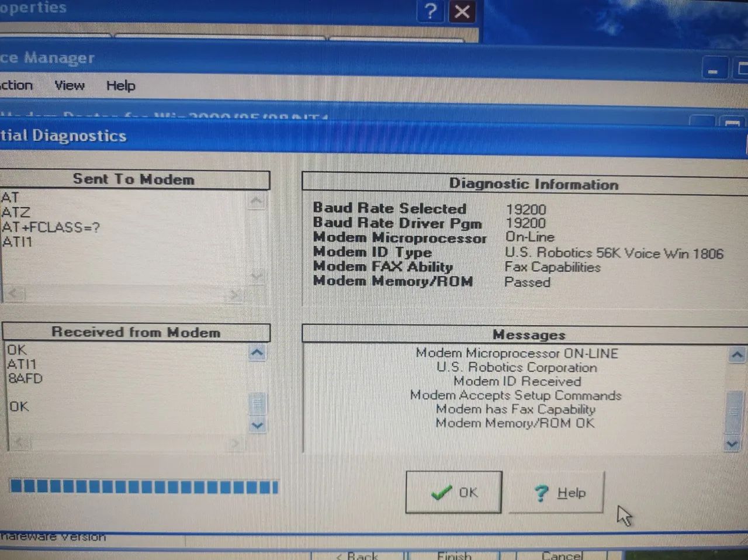Viewport: 748px width, 560px height.
Task: Select ATI1 echo in Received from Modem
Action: tap(22, 364)
